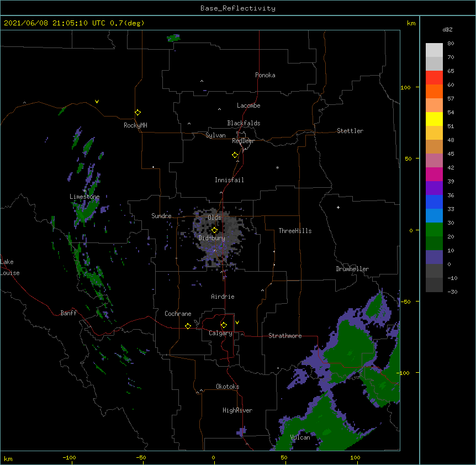
Task: Select the white 80-70 dBZ legend swatch
Action: click(434, 50)
